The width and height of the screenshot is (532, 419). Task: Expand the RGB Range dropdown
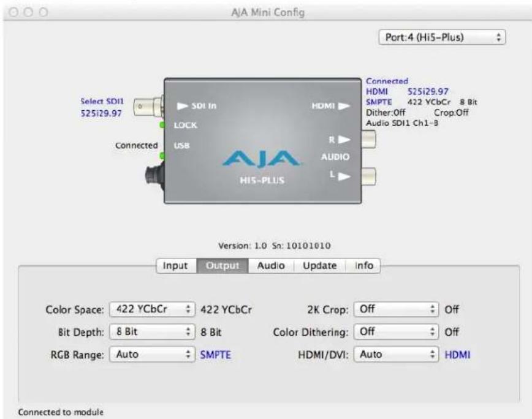(153, 355)
